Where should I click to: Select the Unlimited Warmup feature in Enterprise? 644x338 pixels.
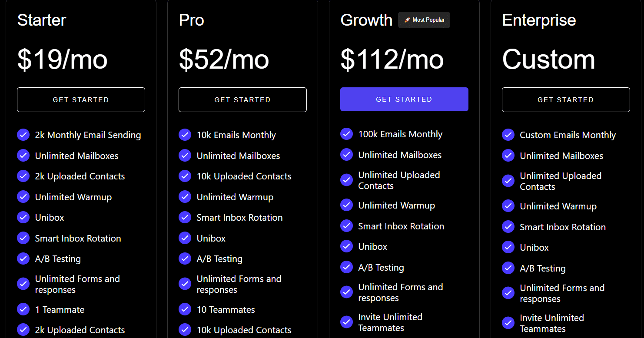click(558, 206)
